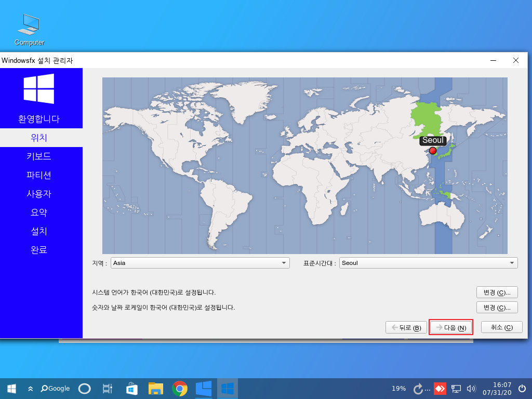This screenshot has height=399, width=532.
Task: Open Task View on the taskbar
Action: coord(107,389)
